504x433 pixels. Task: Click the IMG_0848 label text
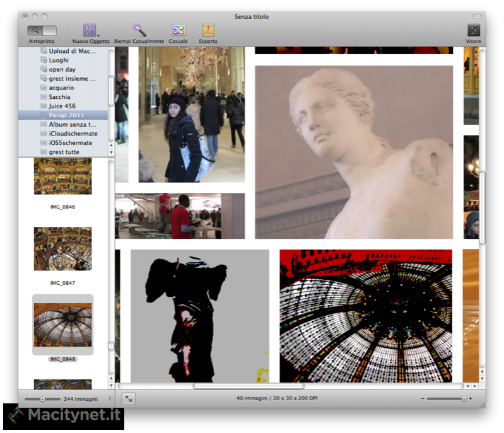[62, 359]
